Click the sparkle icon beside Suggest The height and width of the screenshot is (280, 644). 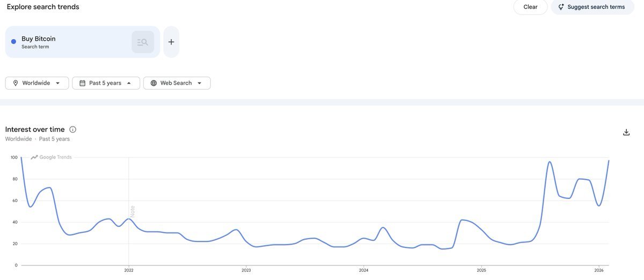coord(561,7)
